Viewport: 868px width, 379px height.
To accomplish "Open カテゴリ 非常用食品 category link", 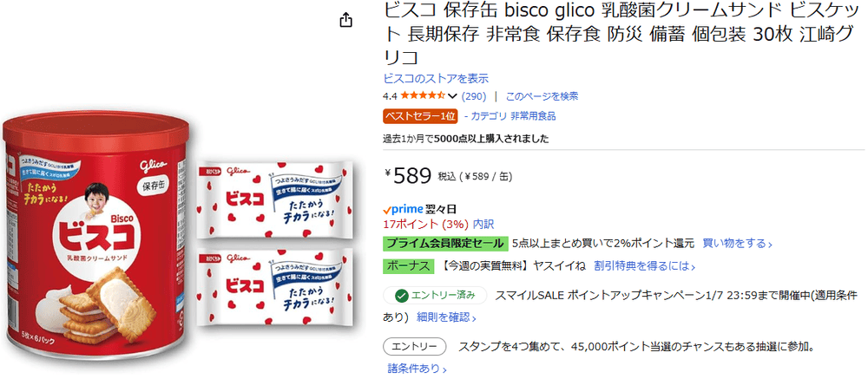I will coord(513,115).
